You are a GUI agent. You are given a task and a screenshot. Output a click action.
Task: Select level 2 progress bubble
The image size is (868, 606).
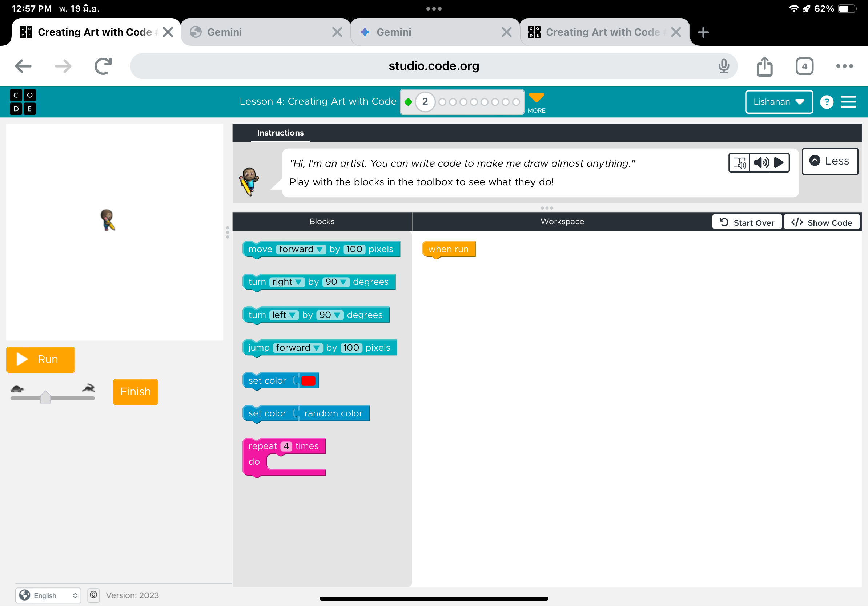[x=425, y=102]
